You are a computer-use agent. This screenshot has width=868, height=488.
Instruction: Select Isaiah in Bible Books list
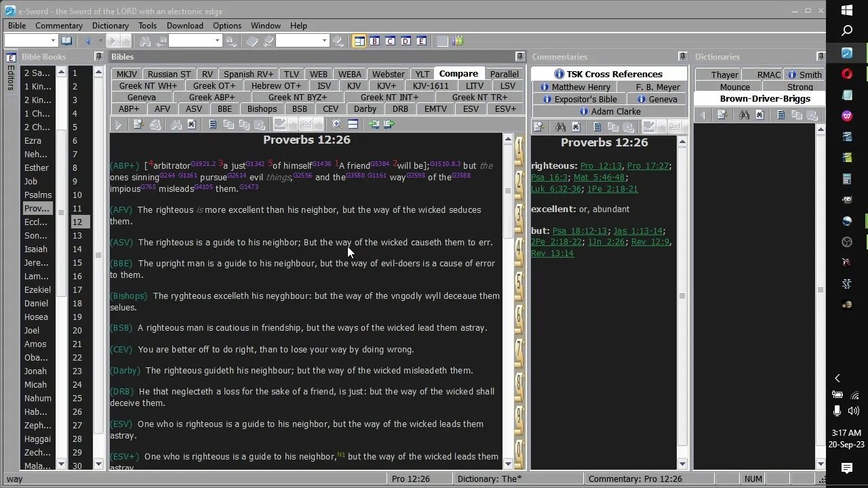click(x=36, y=249)
